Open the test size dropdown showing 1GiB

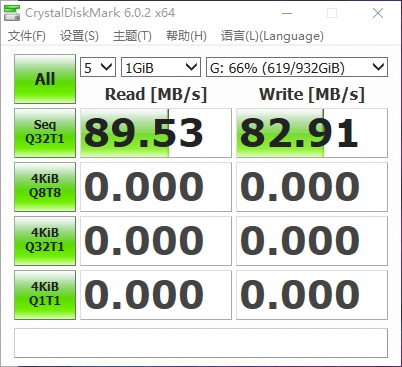coord(161,67)
